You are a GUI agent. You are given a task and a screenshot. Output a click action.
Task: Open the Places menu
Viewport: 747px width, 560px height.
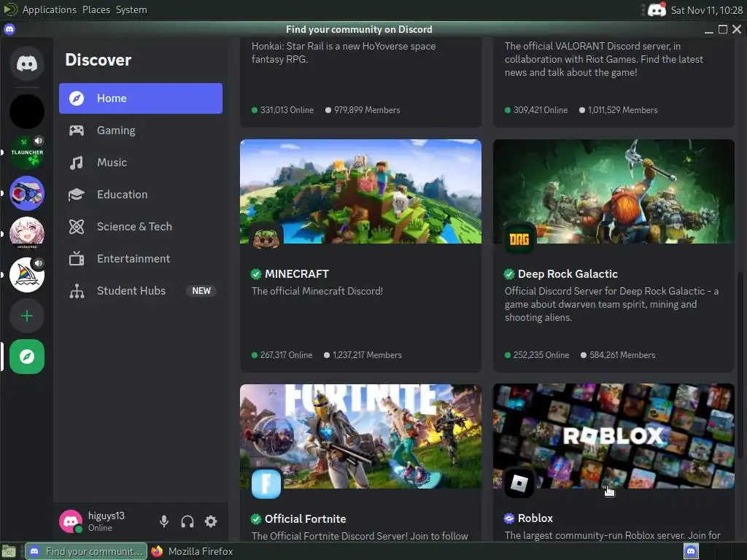(96, 9)
